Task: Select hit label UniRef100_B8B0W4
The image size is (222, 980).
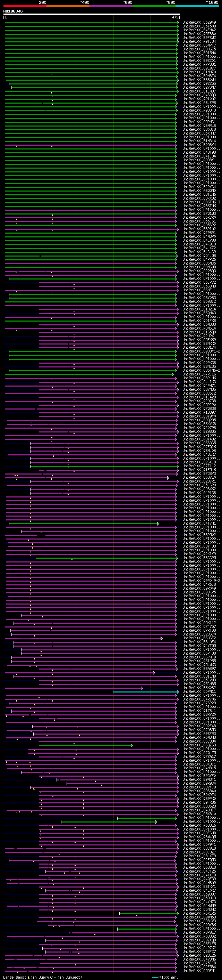Action: [199, 80]
